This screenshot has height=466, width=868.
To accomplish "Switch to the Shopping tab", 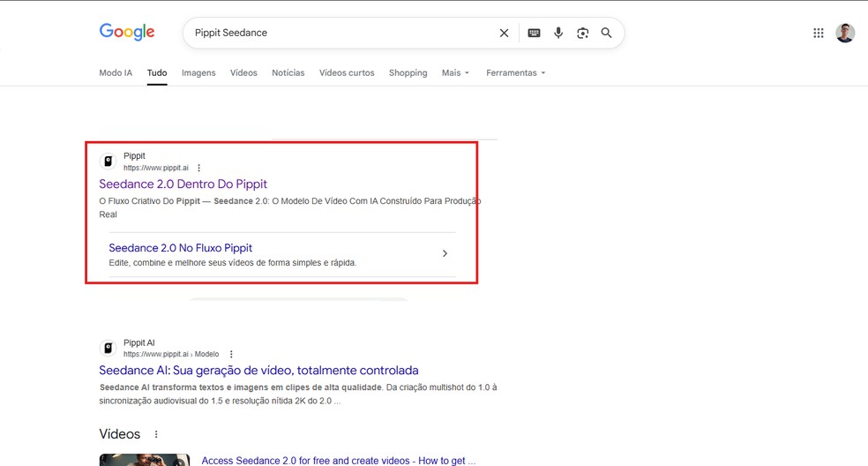I will tap(408, 72).
